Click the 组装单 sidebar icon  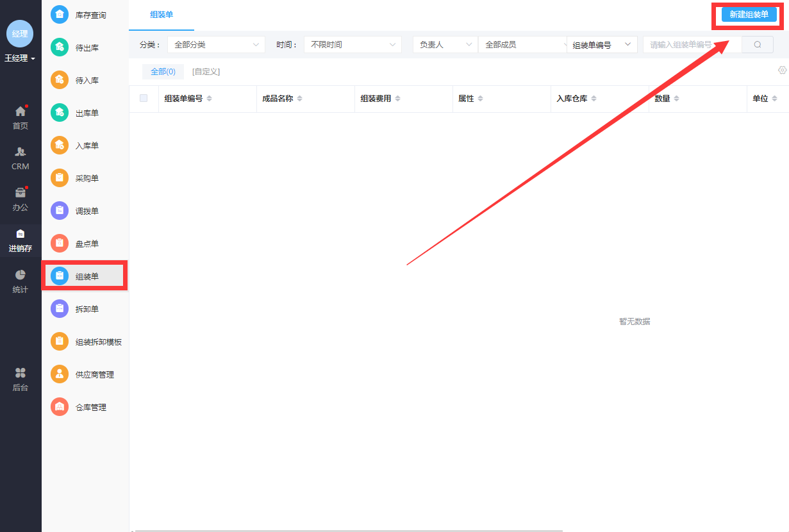[60, 276]
